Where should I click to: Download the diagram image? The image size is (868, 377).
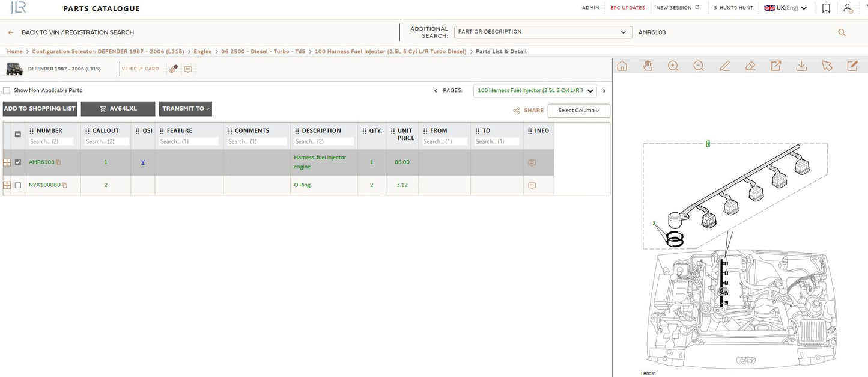(x=801, y=66)
